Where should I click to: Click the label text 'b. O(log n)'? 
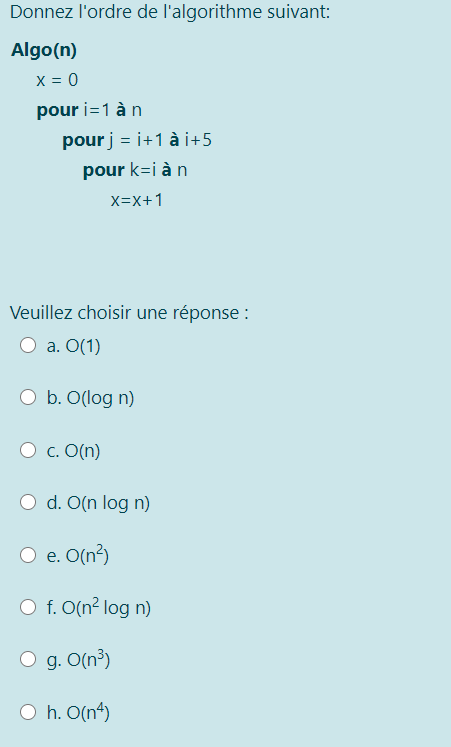tap(90, 398)
